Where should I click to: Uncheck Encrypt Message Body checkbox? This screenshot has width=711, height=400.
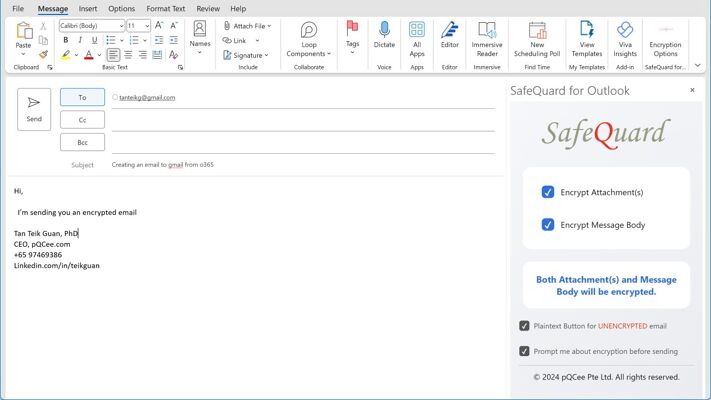click(x=548, y=225)
